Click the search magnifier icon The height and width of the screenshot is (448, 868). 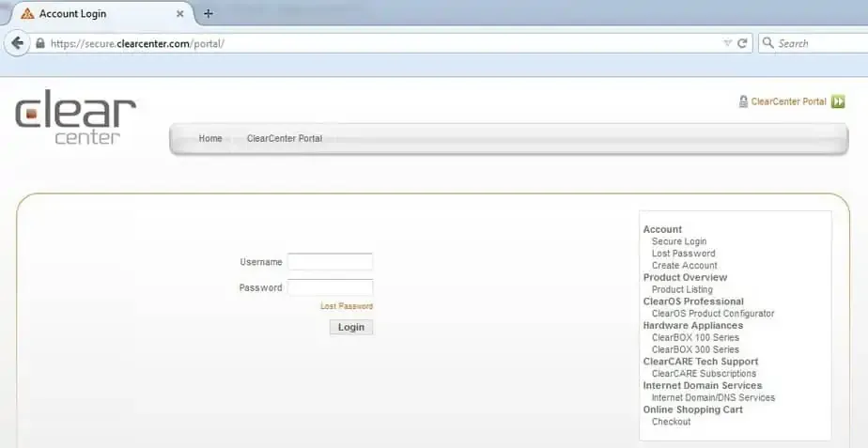click(x=767, y=43)
